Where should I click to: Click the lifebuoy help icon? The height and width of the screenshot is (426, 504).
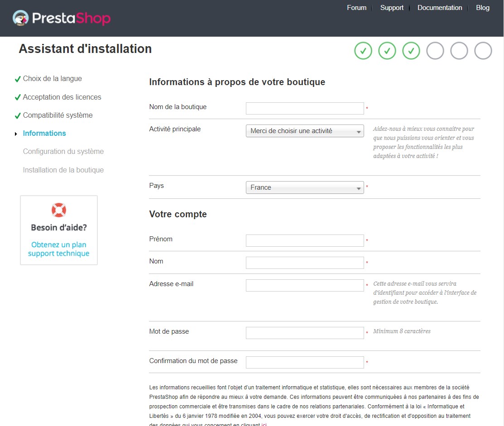click(59, 210)
